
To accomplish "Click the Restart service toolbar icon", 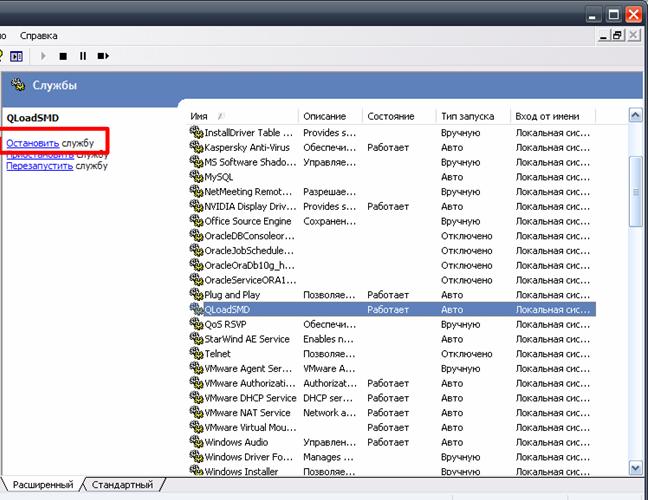I will [x=103, y=56].
